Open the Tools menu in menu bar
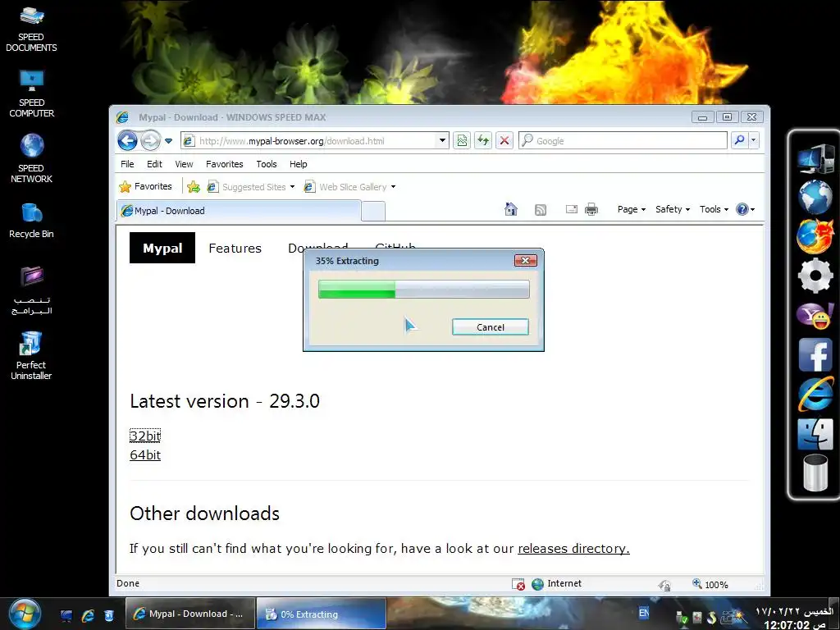The width and height of the screenshot is (840, 630). (x=267, y=164)
